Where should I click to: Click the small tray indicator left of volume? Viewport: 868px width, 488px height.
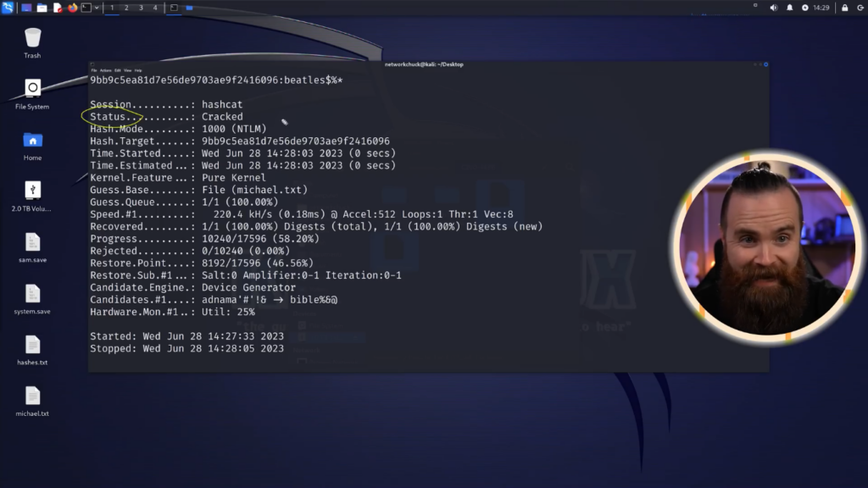(755, 6)
